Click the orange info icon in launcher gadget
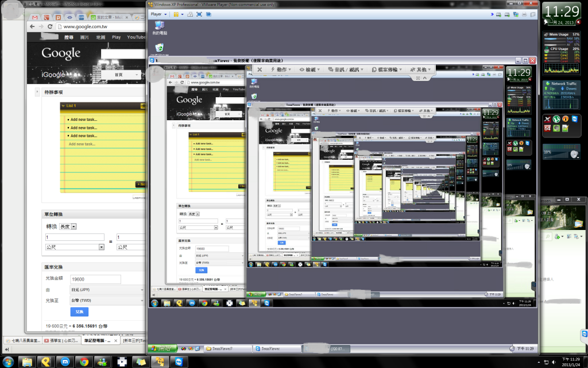 click(x=565, y=119)
